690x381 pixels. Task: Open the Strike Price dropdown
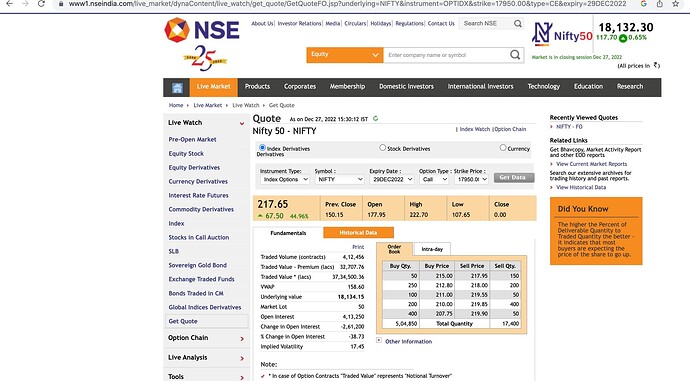471,180
